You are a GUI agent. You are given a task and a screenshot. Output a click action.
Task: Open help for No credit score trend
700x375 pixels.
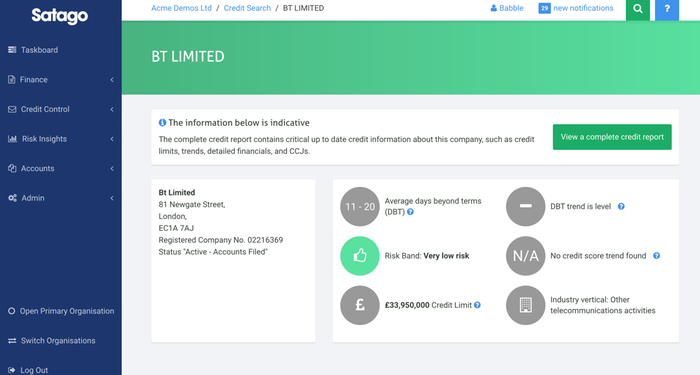pyautogui.click(x=656, y=256)
